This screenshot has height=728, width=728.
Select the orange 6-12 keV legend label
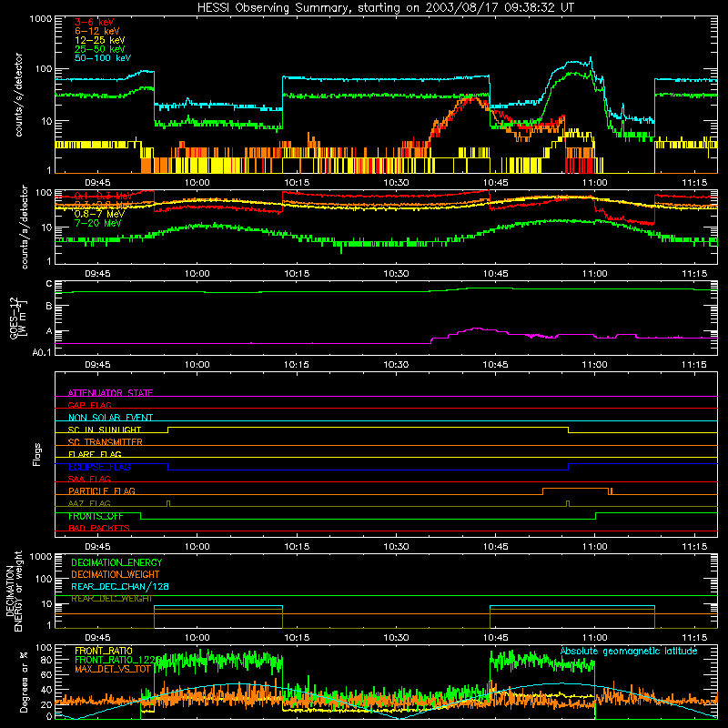coord(96,31)
